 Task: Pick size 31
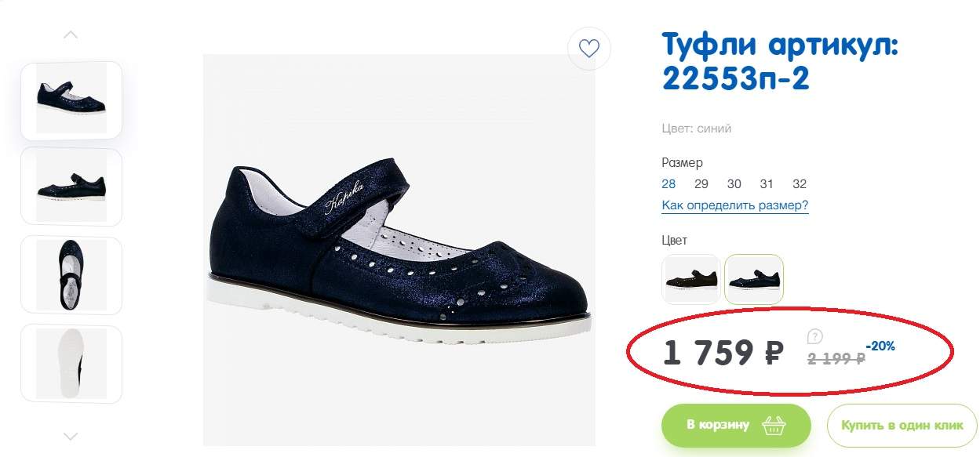click(767, 184)
